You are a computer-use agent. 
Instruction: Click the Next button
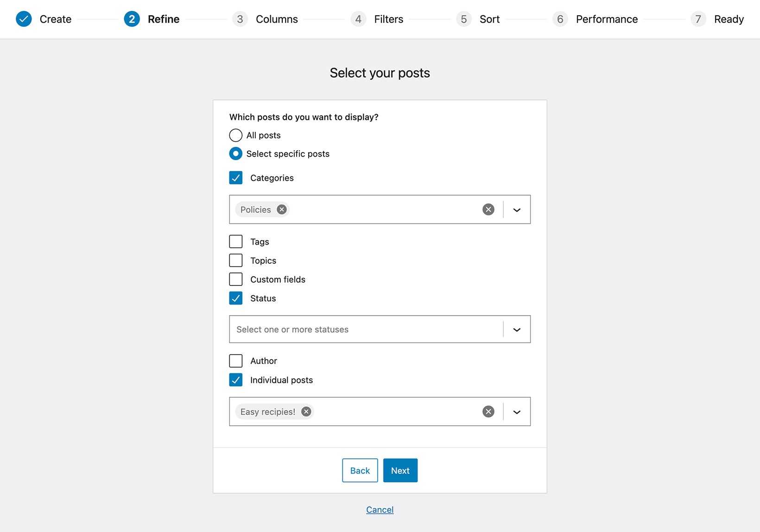pyautogui.click(x=400, y=470)
